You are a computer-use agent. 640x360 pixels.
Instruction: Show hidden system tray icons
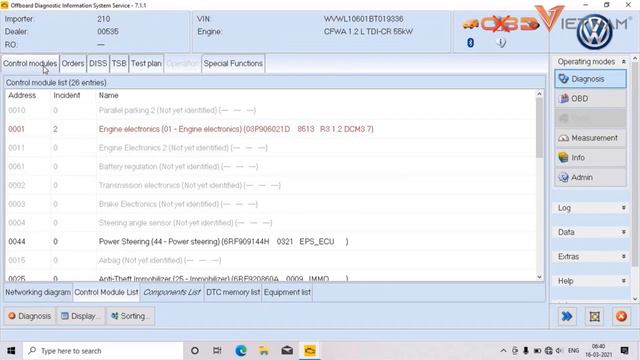[x=504, y=351]
